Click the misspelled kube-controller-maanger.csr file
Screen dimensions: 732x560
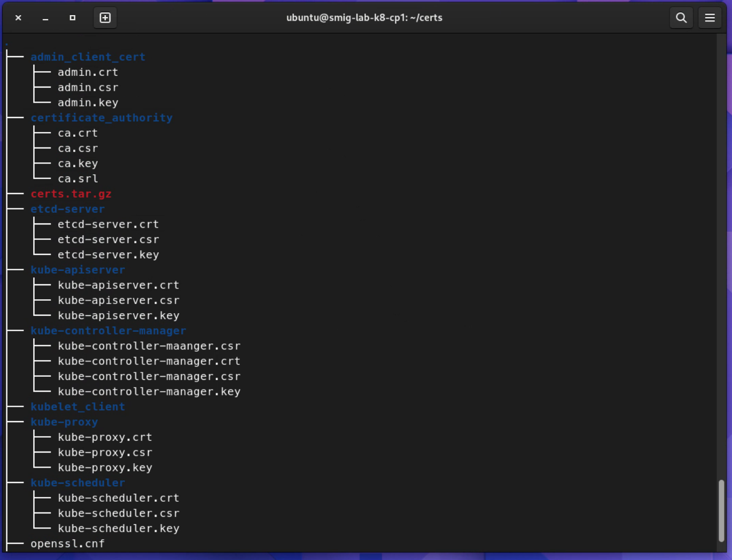pyautogui.click(x=149, y=346)
